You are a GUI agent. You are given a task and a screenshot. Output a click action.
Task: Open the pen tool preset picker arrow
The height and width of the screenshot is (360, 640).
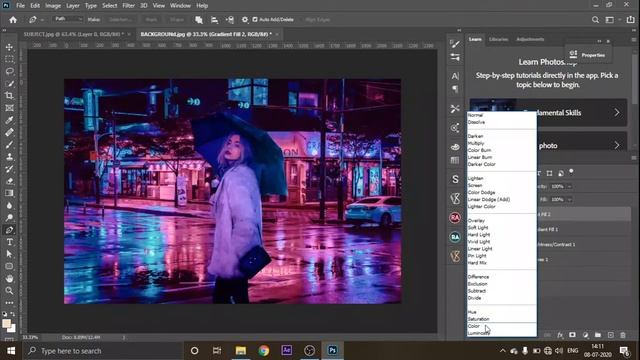pyautogui.click(x=42, y=20)
